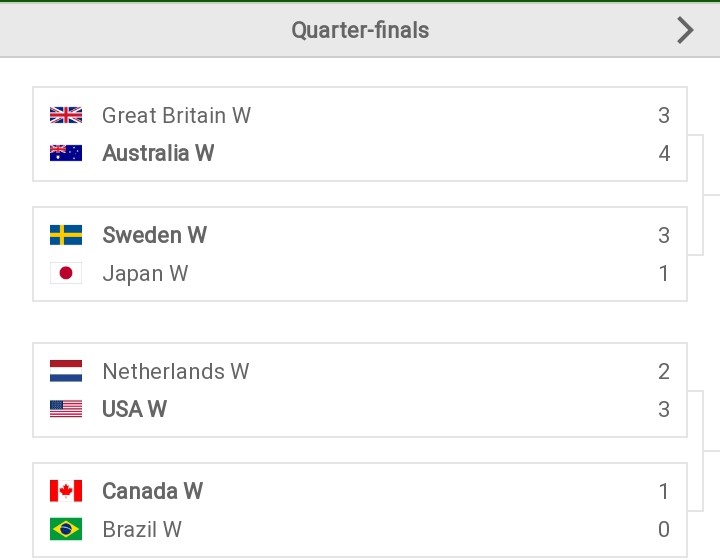View Canada W team details
This screenshot has width=720, height=560.
point(152,491)
